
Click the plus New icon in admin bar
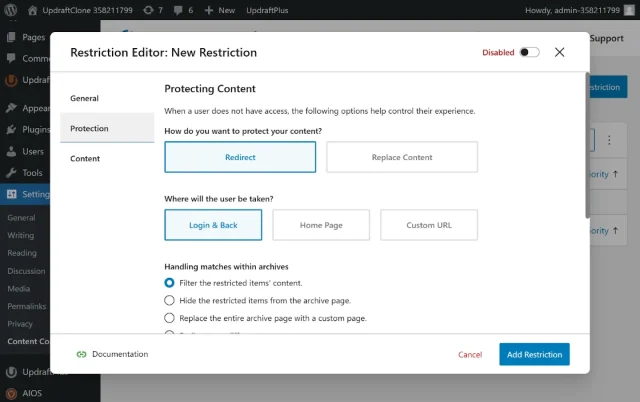point(209,10)
